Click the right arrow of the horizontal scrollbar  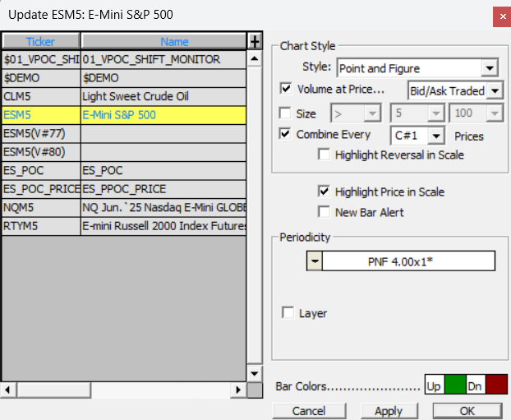pos(238,390)
